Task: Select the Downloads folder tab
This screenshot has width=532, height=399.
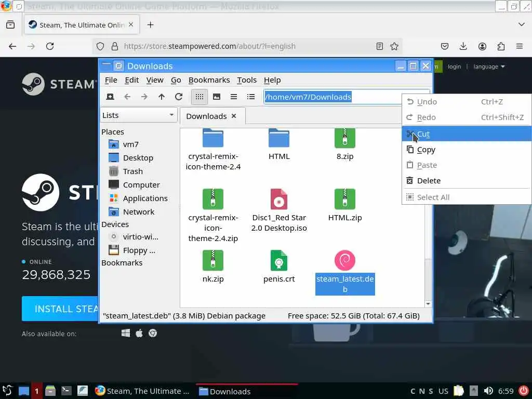Action: click(206, 116)
